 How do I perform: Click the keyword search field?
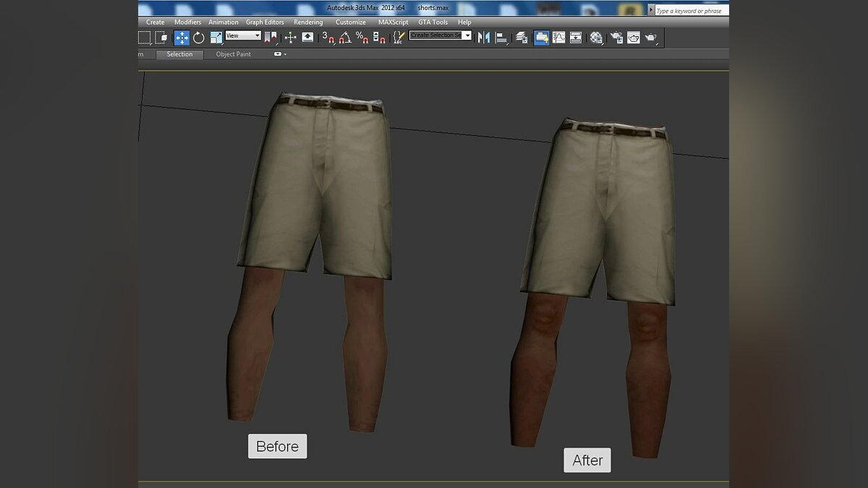point(691,11)
